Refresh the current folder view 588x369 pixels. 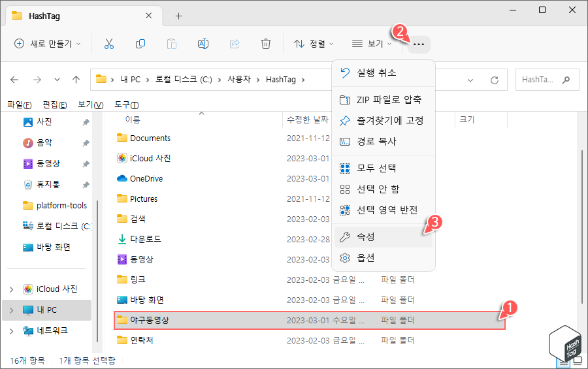click(x=495, y=80)
